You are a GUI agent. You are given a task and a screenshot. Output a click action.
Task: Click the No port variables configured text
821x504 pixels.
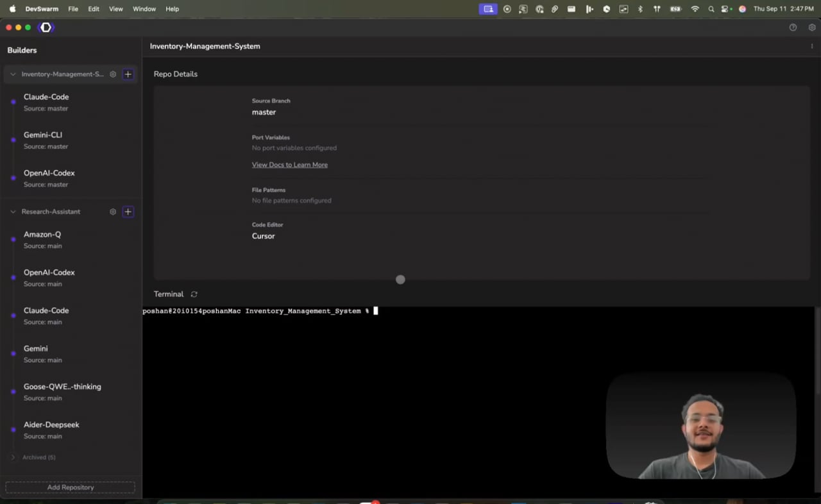(x=294, y=148)
